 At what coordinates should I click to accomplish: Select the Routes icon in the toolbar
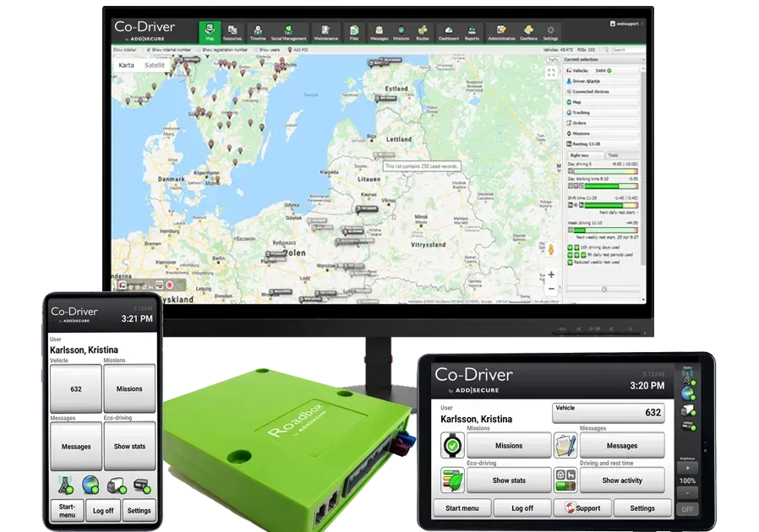click(x=422, y=32)
